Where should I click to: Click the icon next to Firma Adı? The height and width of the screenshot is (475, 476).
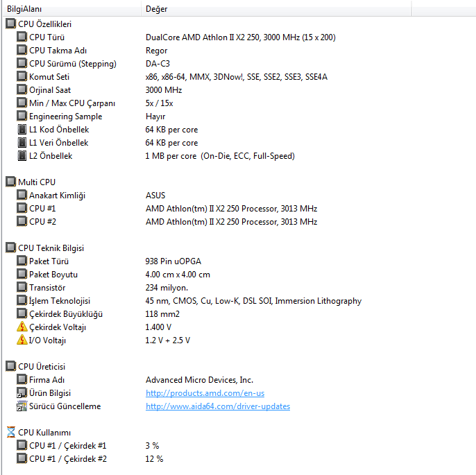tap(22, 379)
